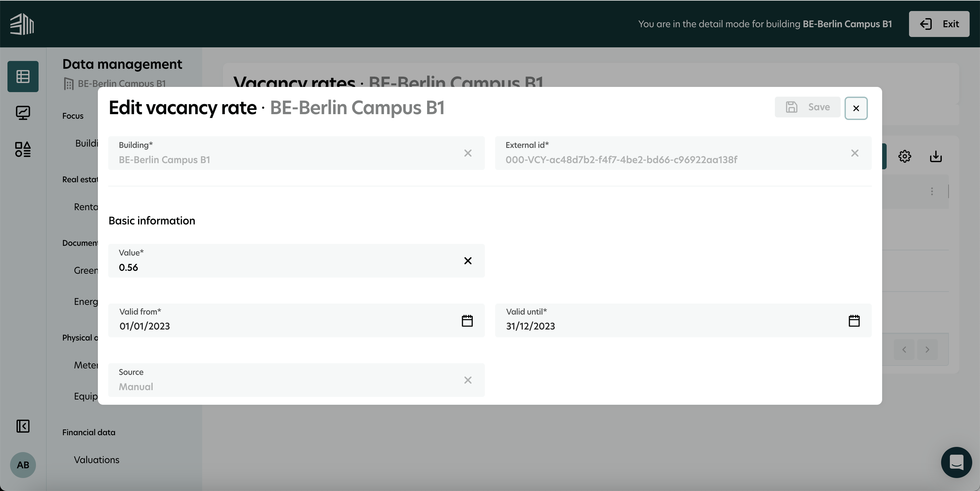980x491 pixels.
Task: Open the Valid from calendar picker
Action: tap(467, 320)
